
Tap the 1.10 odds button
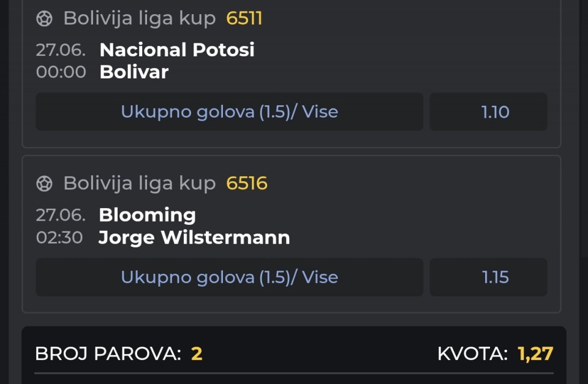point(488,111)
